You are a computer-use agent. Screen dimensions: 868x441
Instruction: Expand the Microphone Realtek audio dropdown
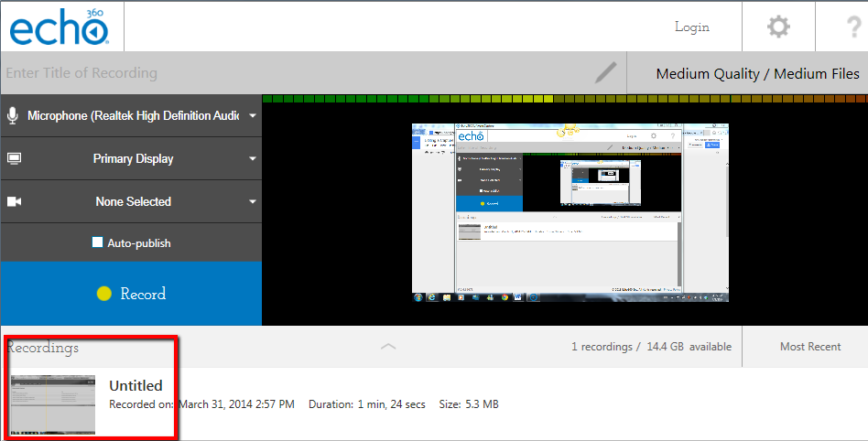[x=253, y=115]
